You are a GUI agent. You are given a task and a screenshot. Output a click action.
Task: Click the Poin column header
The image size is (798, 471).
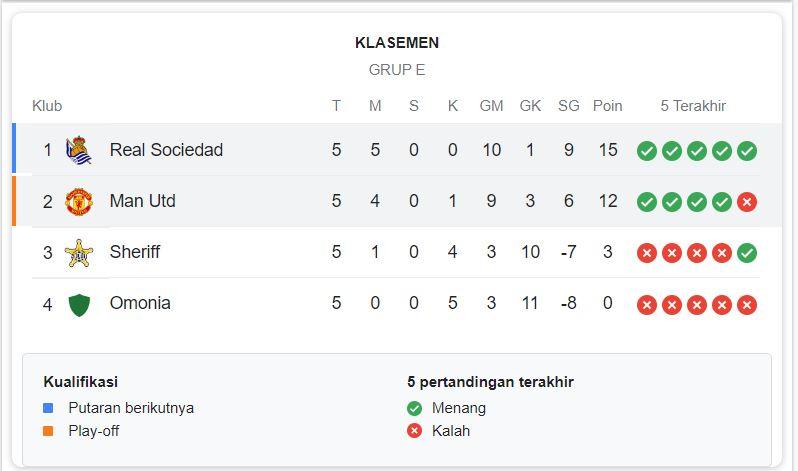point(607,106)
